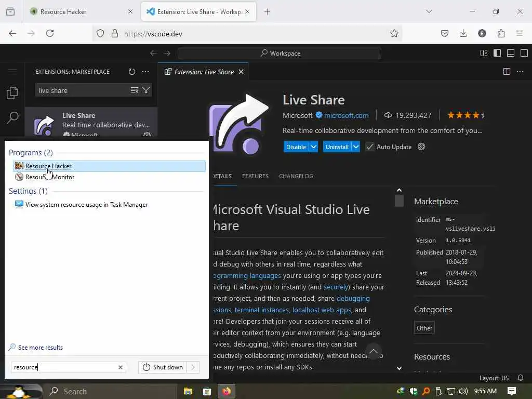The height and width of the screenshot is (399, 532).
Task: Open Live Share ratings stars
Action: pyautogui.click(x=465, y=115)
